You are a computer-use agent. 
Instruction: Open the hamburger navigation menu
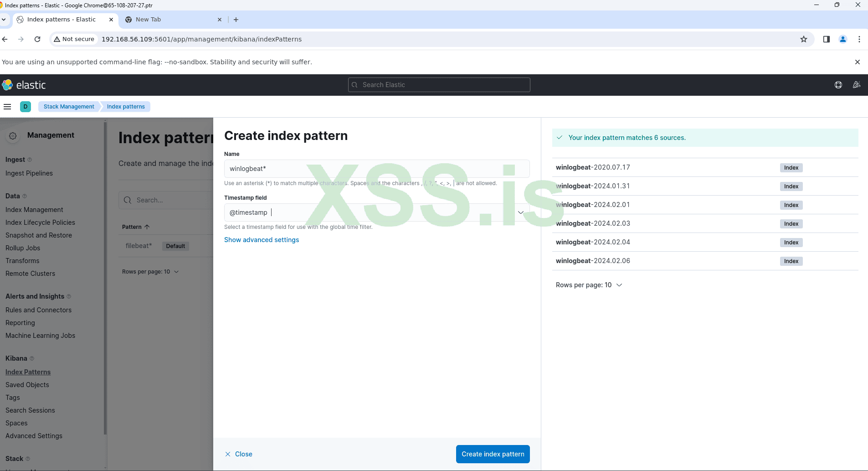point(7,107)
